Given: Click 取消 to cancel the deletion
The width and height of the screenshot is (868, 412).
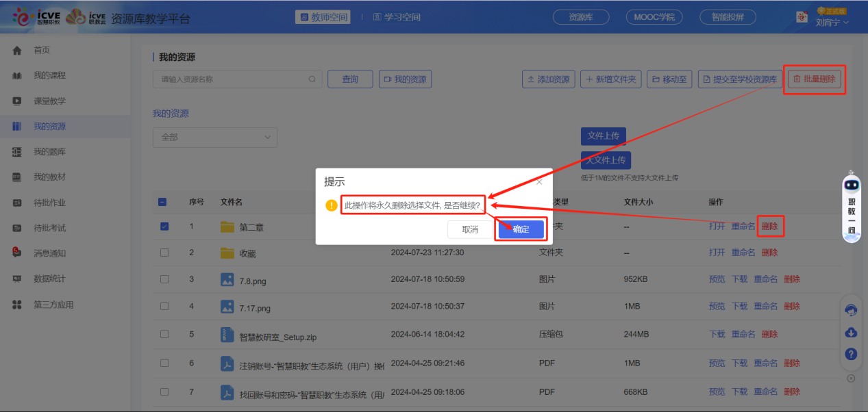Looking at the screenshot, I should (470, 229).
